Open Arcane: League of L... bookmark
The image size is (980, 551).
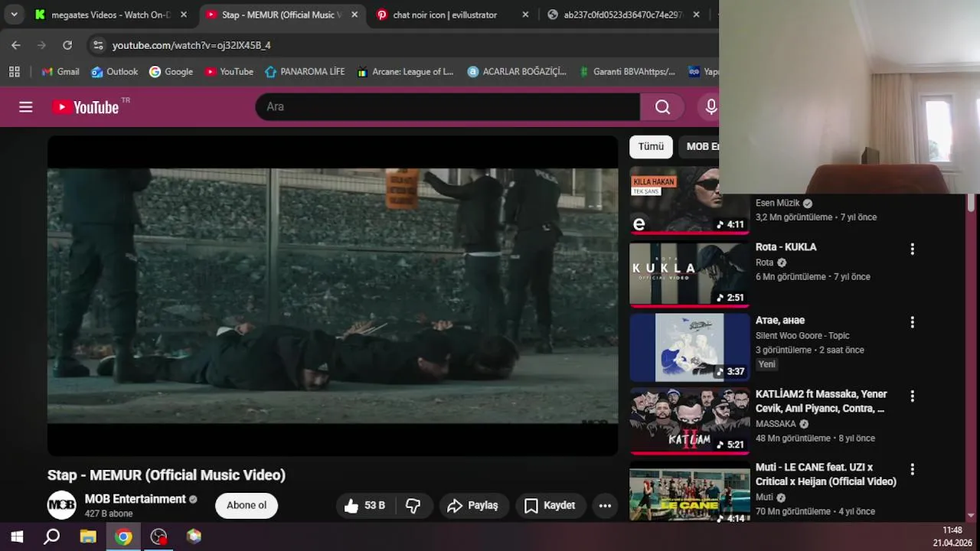(405, 71)
